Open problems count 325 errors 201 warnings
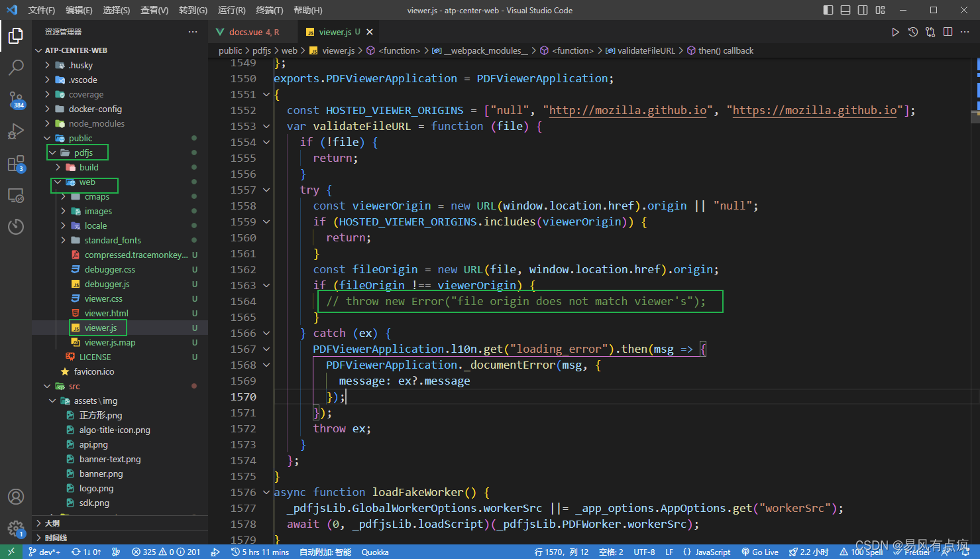 (x=166, y=552)
